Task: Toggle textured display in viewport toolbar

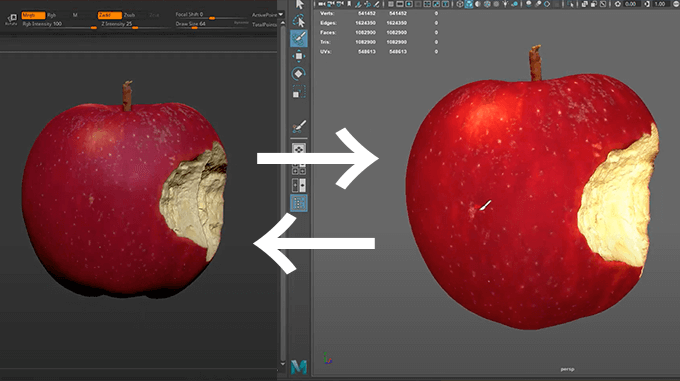Action: (x=496, y=4)
